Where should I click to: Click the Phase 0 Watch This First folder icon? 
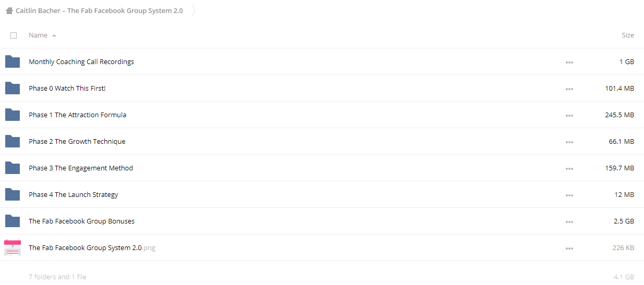(x=13, y=88)
